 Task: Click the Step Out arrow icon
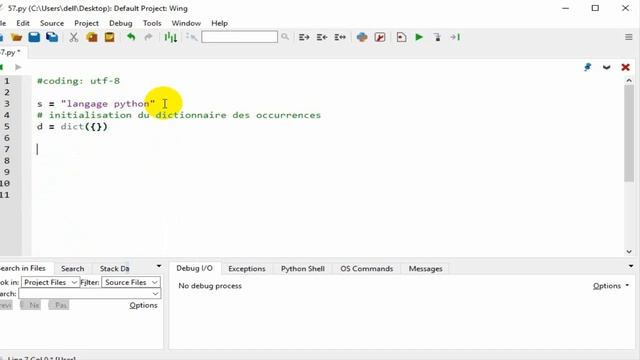point(455,37)
